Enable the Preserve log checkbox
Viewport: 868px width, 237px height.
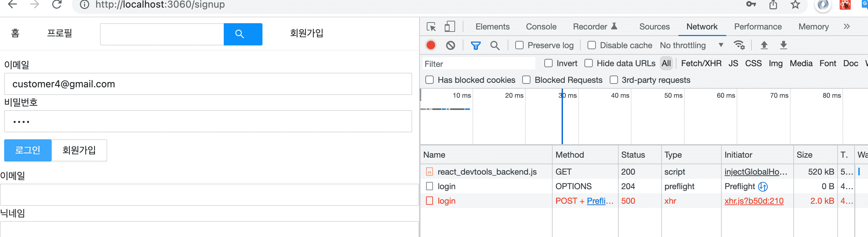tap(519, 45)
